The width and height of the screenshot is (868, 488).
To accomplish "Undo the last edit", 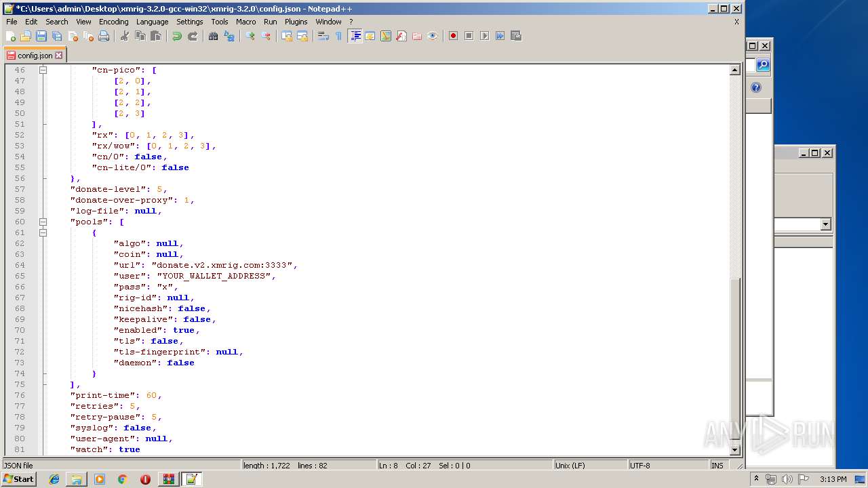I will pyautogui.click(x=177, y=36).
